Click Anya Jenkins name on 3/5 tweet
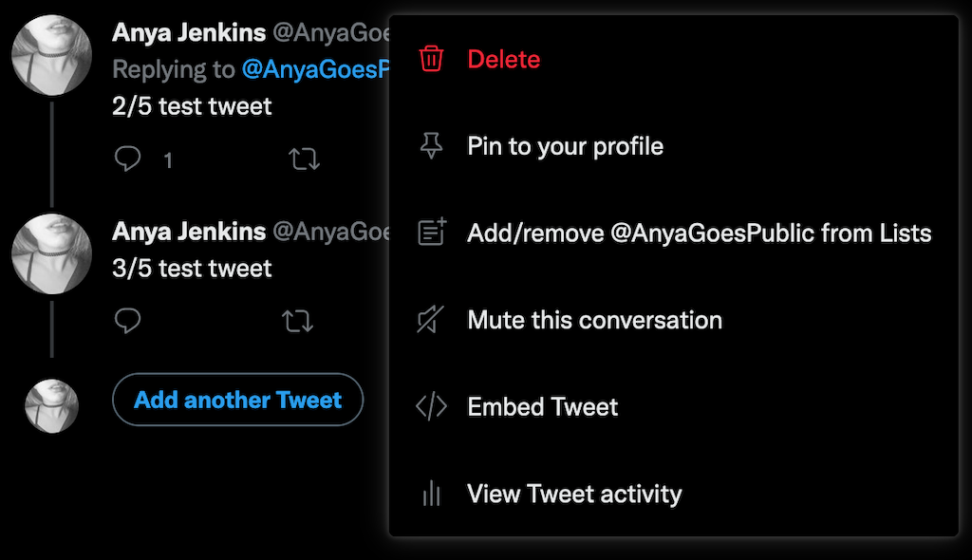The image size is (972, 560). click(189, 232)
